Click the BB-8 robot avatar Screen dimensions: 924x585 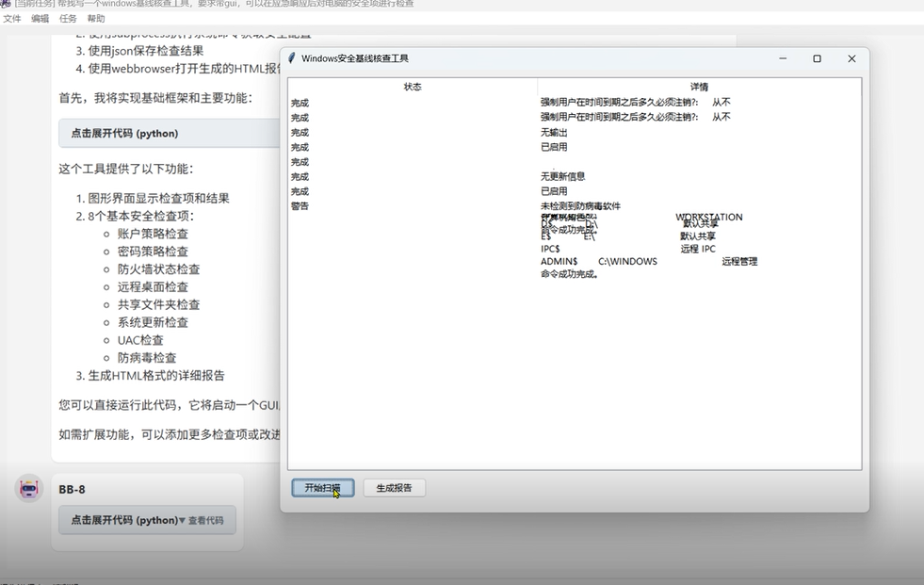pyautogui.click(x=29, y=488)
